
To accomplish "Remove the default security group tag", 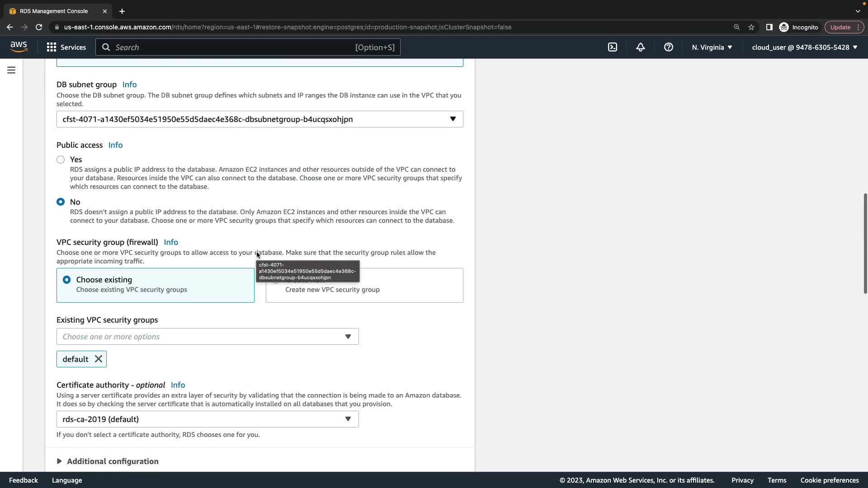I will coord(98,359).
